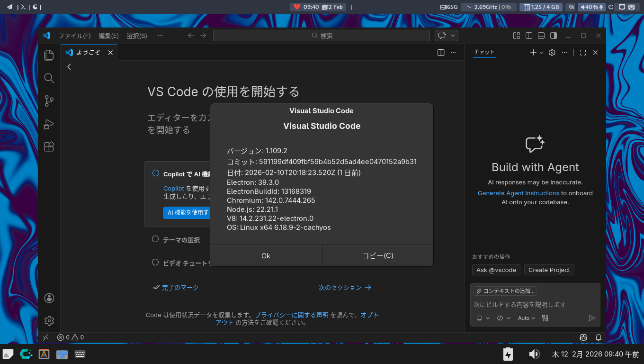
Task: Open notifications bell in the status bar
Action: [x=599, y=337]
